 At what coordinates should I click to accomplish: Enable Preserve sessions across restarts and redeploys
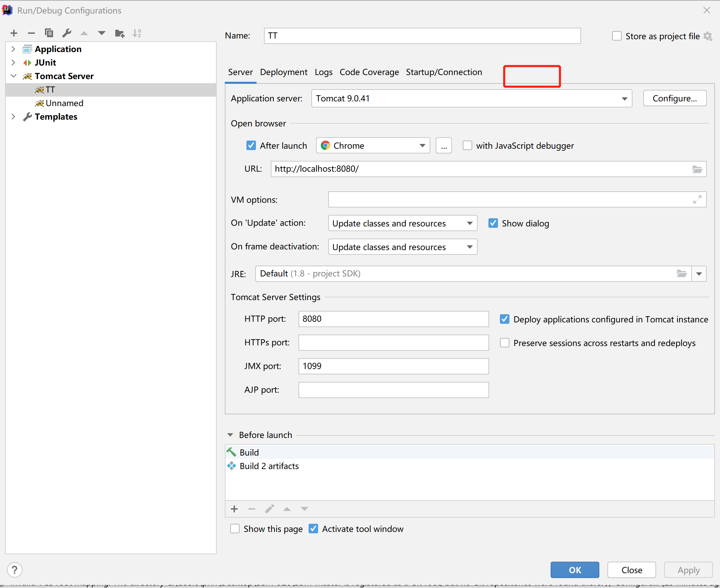pos(505,343)
